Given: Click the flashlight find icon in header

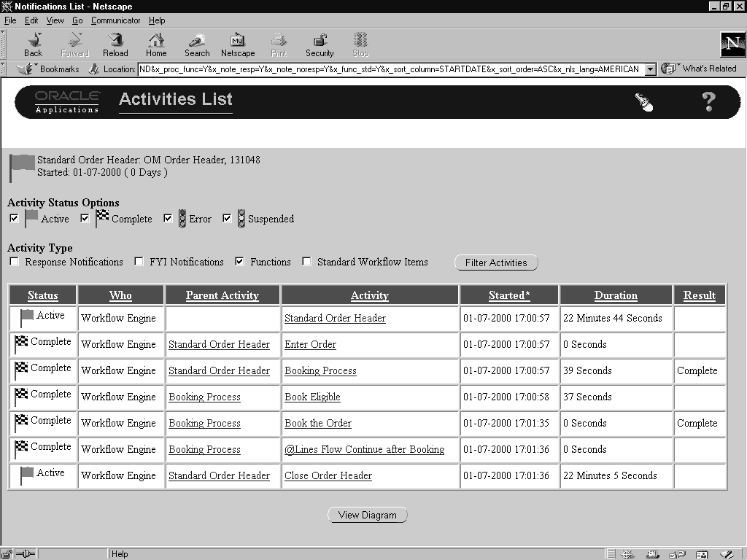Looking at the screenshot, I should point(643,102).
